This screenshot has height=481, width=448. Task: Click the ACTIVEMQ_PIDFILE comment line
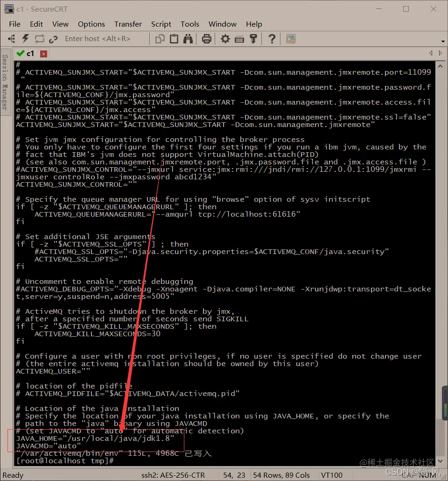(x=127, y=394)
